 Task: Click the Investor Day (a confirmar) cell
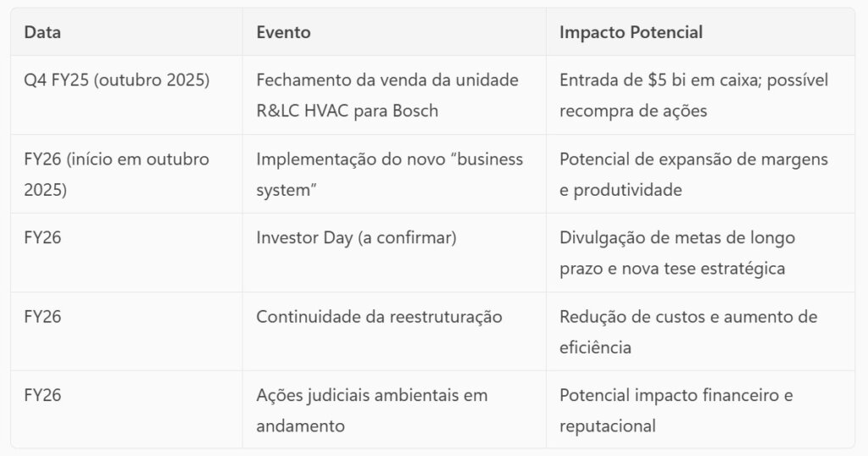point(356,238)
